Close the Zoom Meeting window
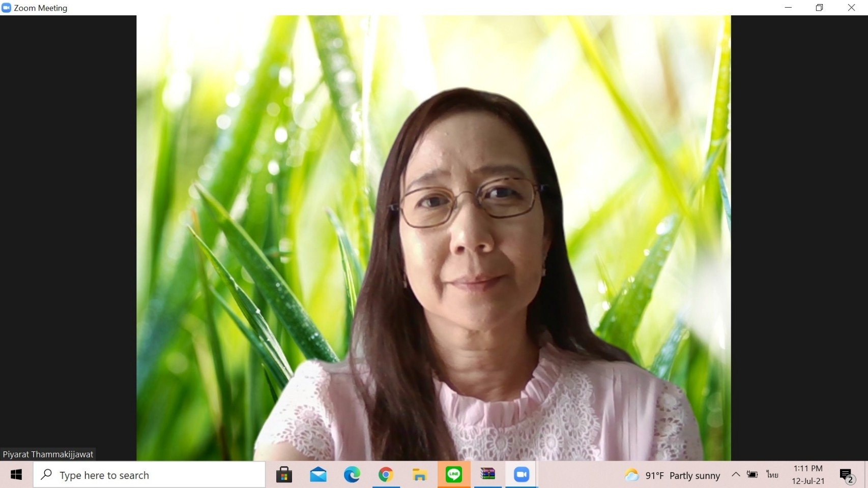The width and height of the screenshot is (868, 488). 851,8
